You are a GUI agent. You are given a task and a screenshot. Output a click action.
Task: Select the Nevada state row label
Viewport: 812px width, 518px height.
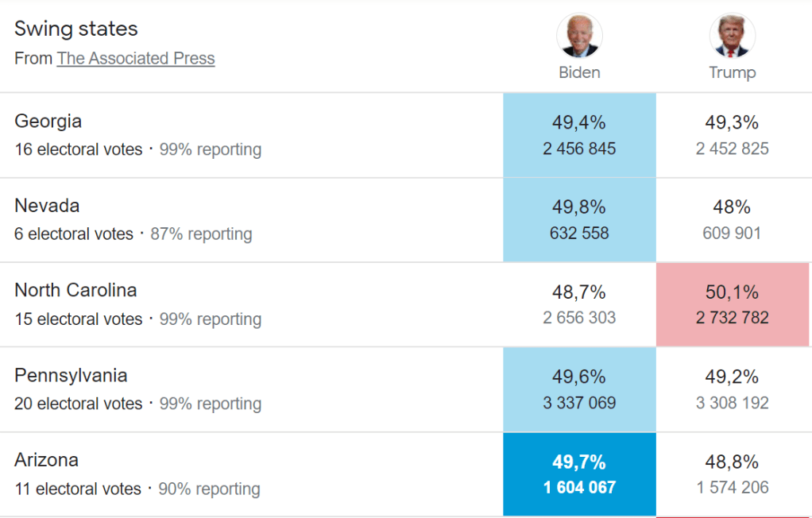[x=48, y=206]
